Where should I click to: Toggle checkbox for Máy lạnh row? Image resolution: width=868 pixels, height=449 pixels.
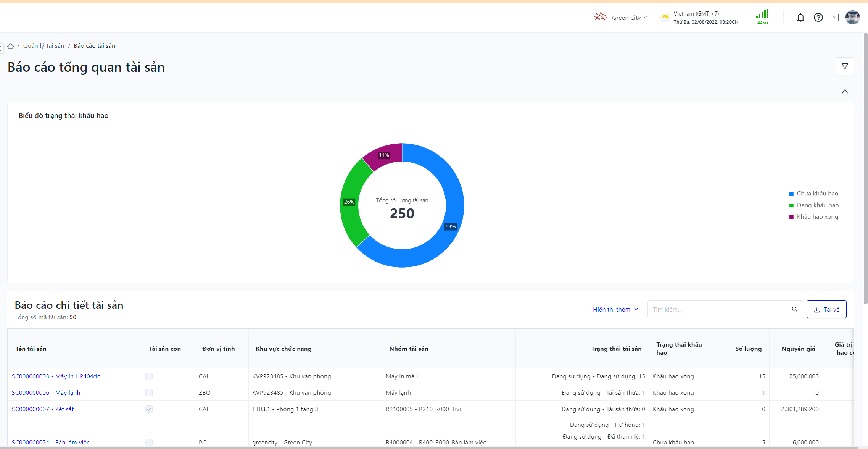pyautogui.click(x=149, y=393)
